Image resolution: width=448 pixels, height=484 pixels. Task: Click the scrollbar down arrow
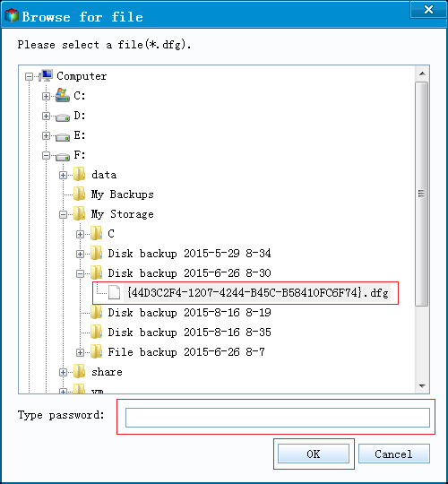(x=422, y=385)
